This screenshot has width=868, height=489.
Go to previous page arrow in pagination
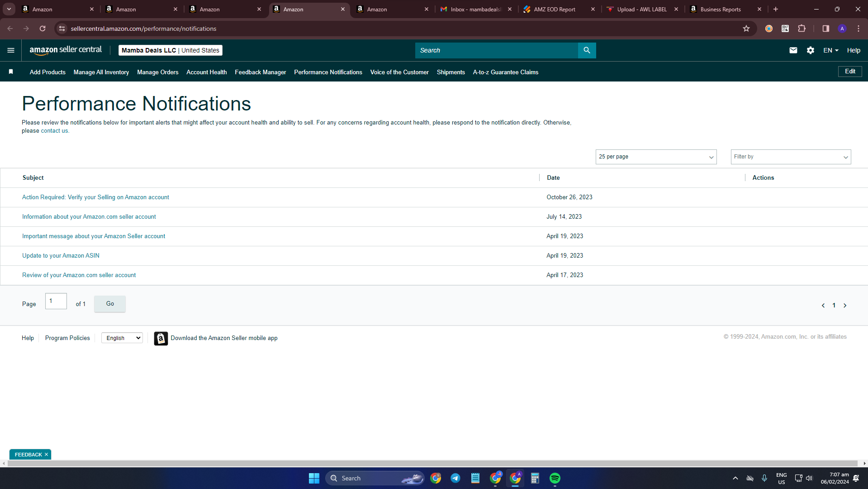[x=823, y=306]
